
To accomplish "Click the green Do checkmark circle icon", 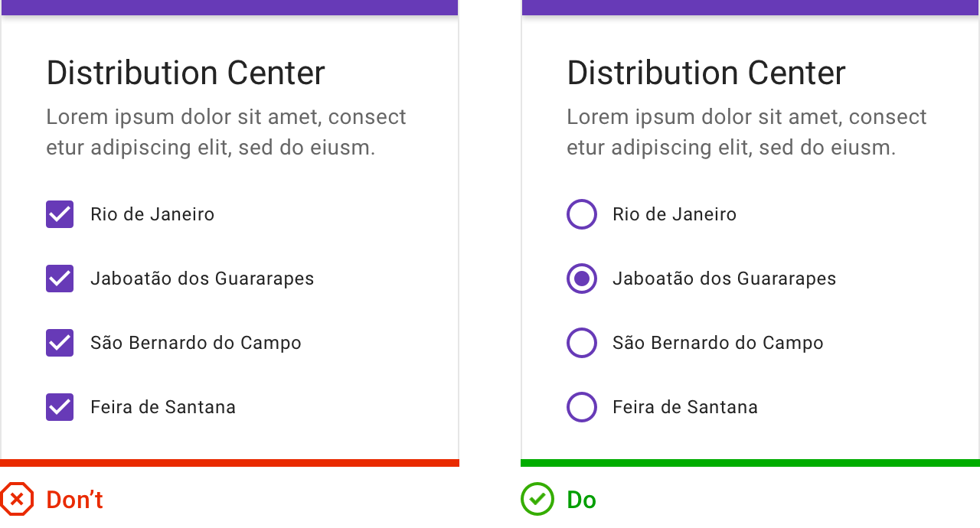I will (537, 499).
